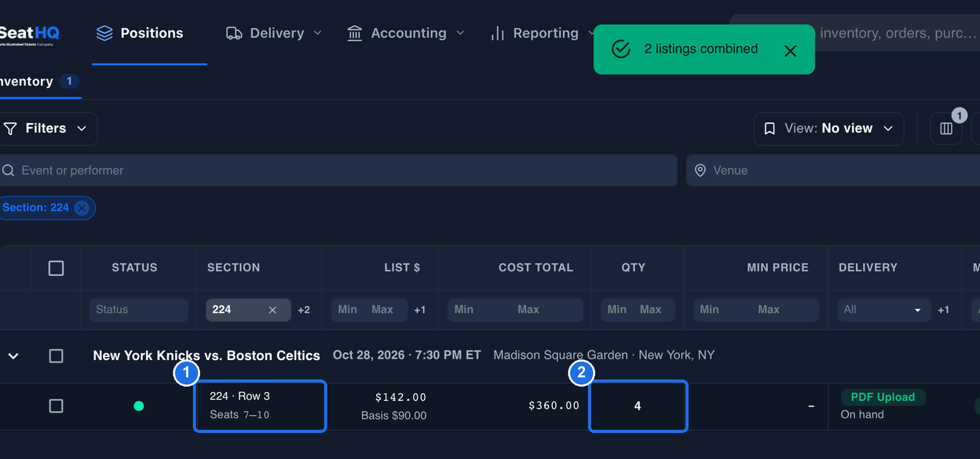Sort by the COST TOTAL column header
980x459 pixels.
[x=536, y=268]
